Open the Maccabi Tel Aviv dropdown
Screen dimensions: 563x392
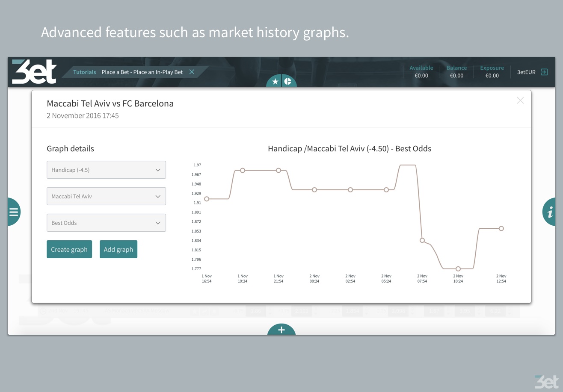(x=106, y=196)
